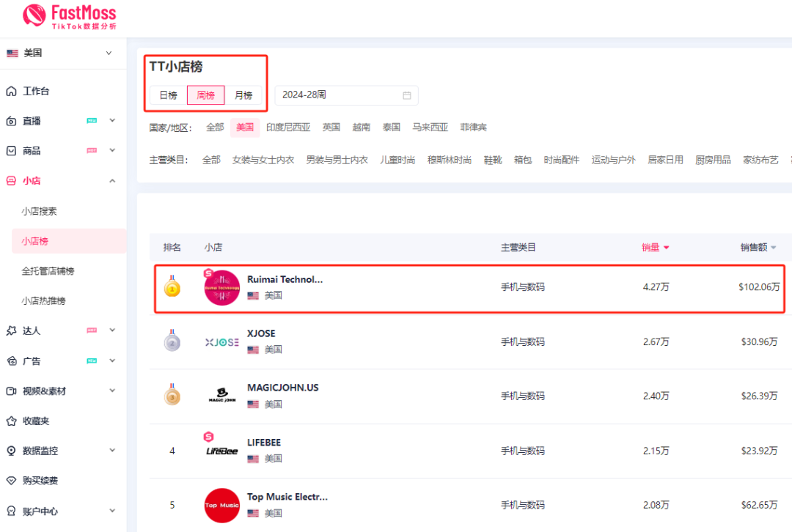The image size is (792, 532).
Task: Open the Ruimai Technol... shop name
Action: pyautogui.click(x=285, y=279)
